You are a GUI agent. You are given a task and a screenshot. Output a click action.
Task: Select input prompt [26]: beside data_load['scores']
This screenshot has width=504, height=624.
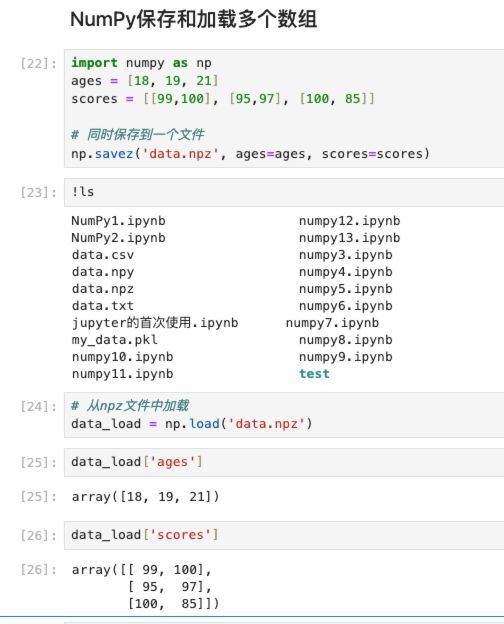(39, 536)
